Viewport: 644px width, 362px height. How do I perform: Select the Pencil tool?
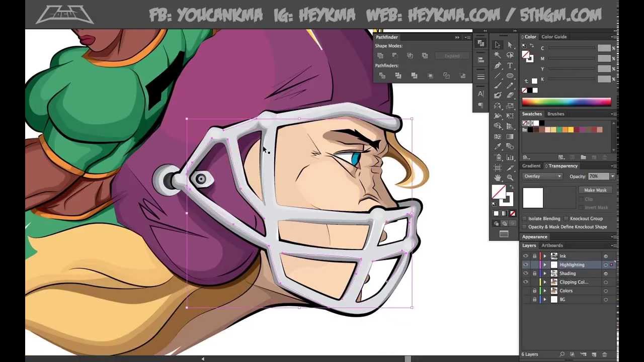510,86
